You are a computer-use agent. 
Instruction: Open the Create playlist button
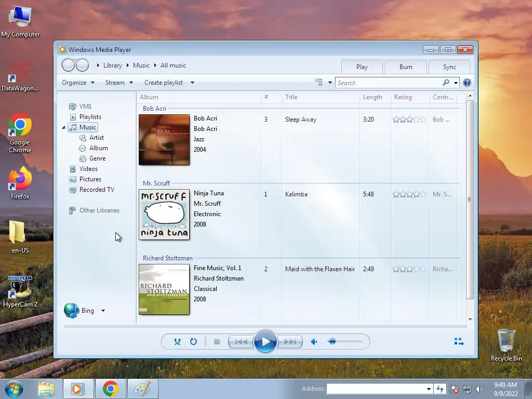(164, 83)
